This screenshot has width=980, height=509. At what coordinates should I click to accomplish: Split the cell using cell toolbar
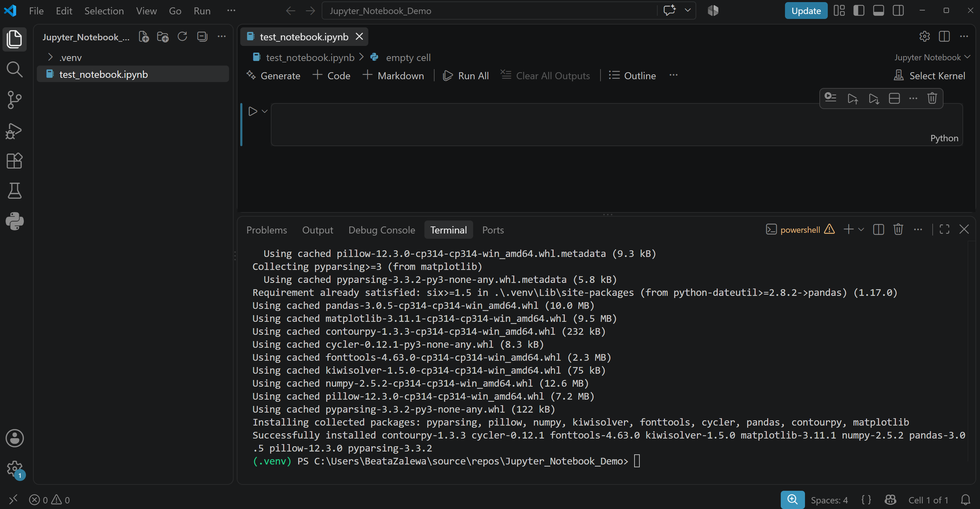click(894, 99)
